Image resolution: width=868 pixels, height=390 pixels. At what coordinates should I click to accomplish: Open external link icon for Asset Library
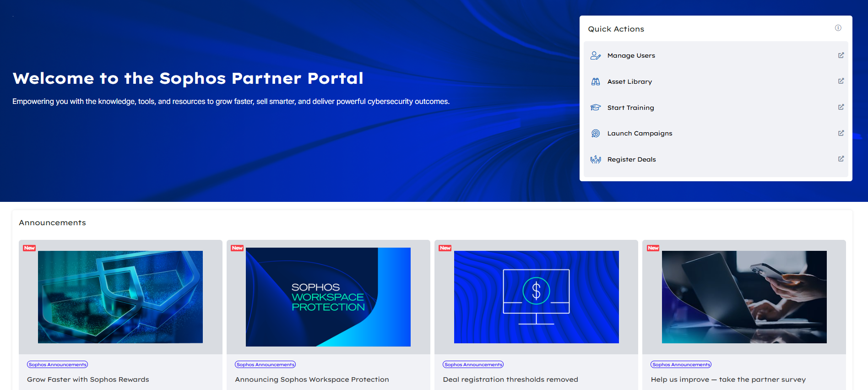tap(841, 81)
